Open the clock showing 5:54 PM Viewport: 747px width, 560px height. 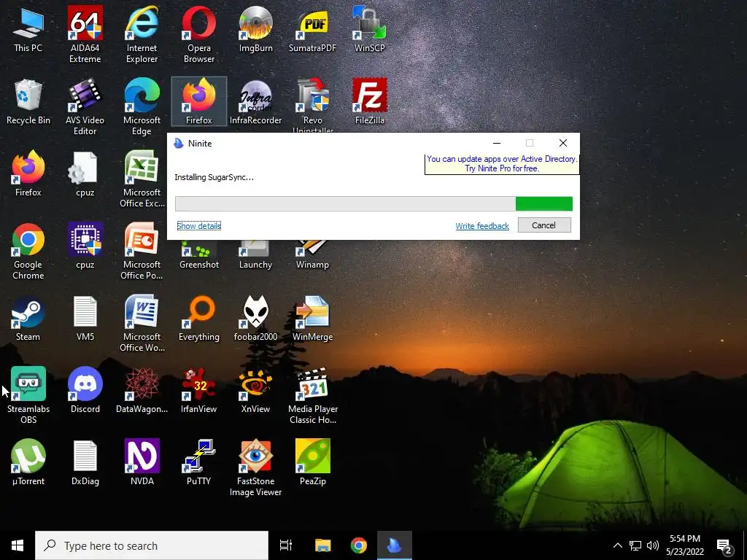pyautogui.click(x=684, y=545)
